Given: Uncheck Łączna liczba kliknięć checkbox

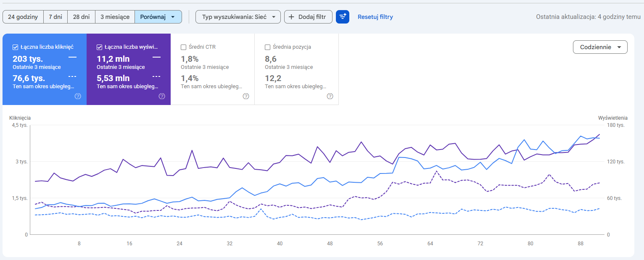Looking at the screenshot, I should tap(15, 47).
